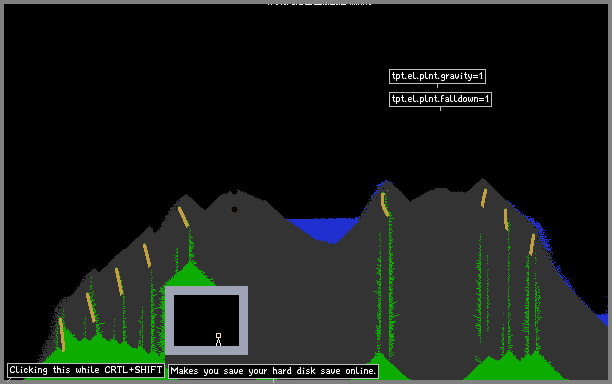The height and width of the screenshot is (384, 612).
Task: Click the wood stick at the left mountain top
Action: [x=183, y=217]
